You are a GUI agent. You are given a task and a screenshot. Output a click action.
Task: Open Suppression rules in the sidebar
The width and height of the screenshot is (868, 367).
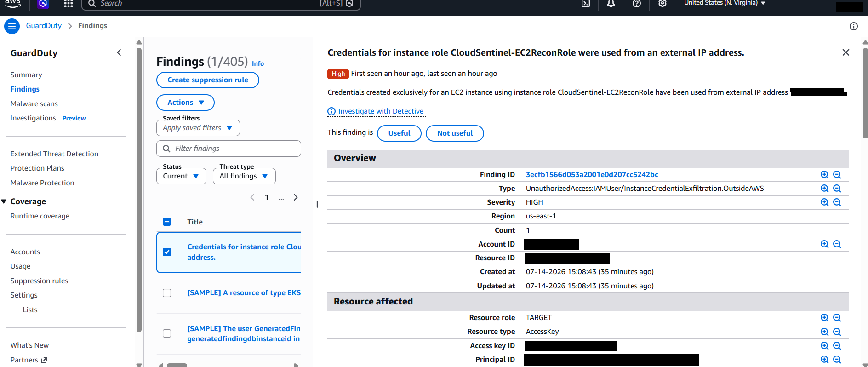(39, 281)
